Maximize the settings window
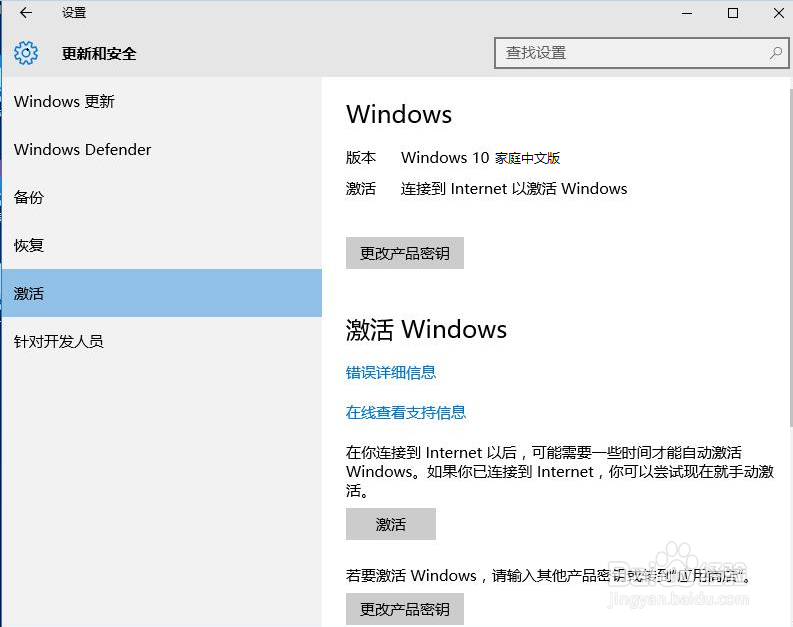Image resolution: width=793 pixels, height=627 pixels. click(732, 13)
